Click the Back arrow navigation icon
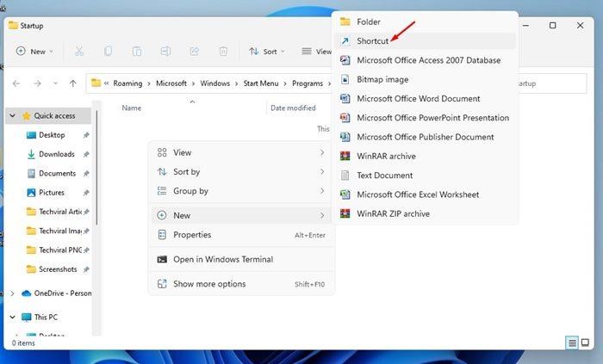The height and width of the screenshot is (364, 603). click(x=15, y=83)
